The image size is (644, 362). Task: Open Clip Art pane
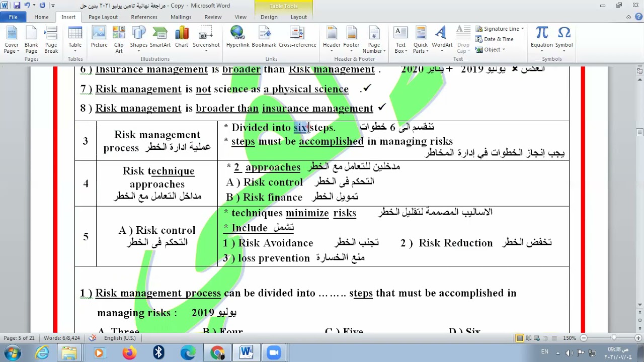coord(119,40)
